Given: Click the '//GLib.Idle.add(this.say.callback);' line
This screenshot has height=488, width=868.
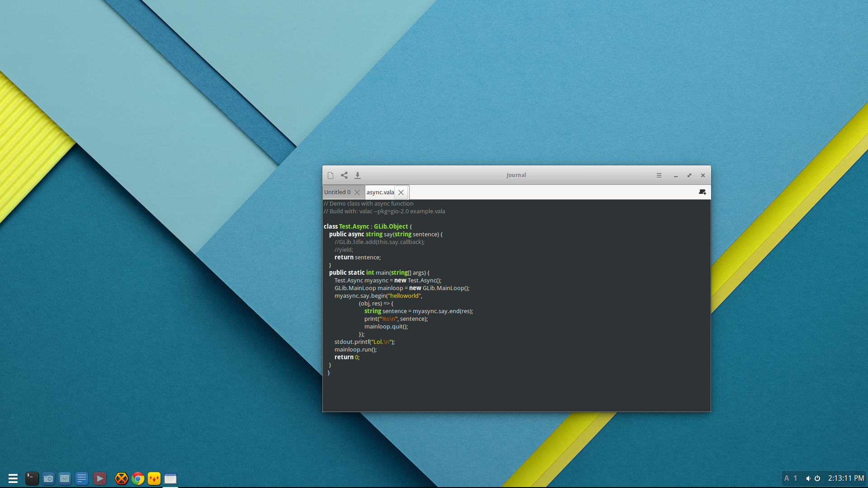Looking at the screenshot, I should (x=380, y=242).
